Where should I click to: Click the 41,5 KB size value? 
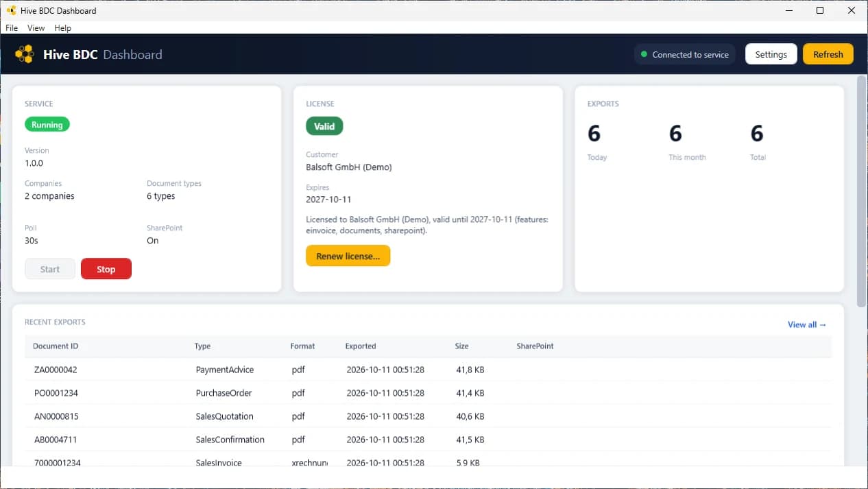[470, 440]
